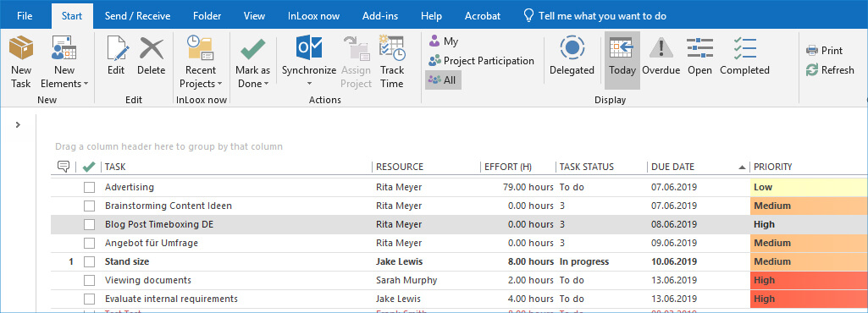Delete the selected task
868x313 pixels.
tap(151, 55)
